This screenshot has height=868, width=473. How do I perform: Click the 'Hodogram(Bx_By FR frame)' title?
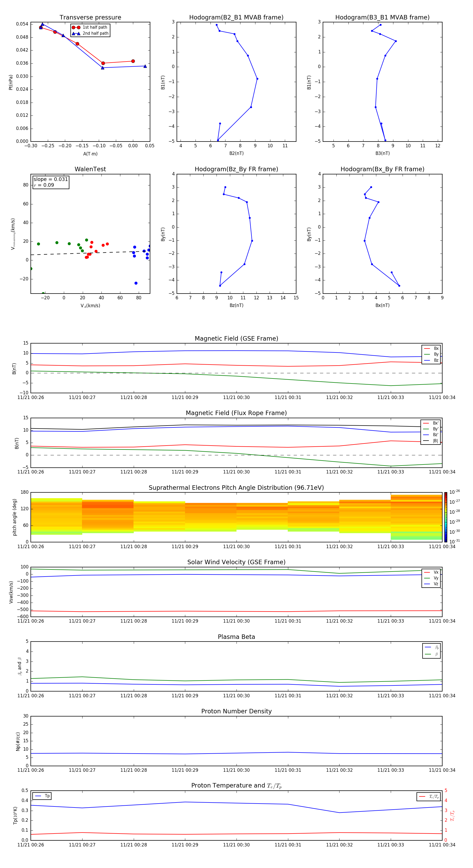[382, 169]
